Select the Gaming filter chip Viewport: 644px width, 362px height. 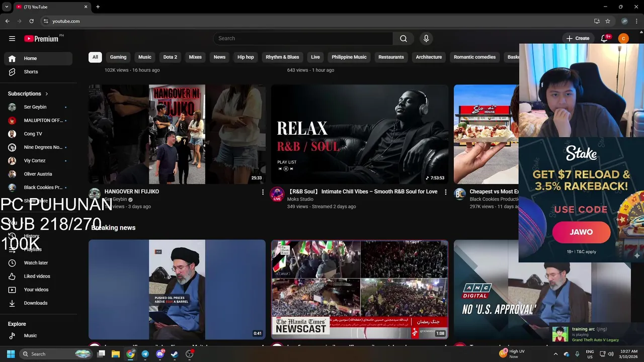click(x=118, y=57)
